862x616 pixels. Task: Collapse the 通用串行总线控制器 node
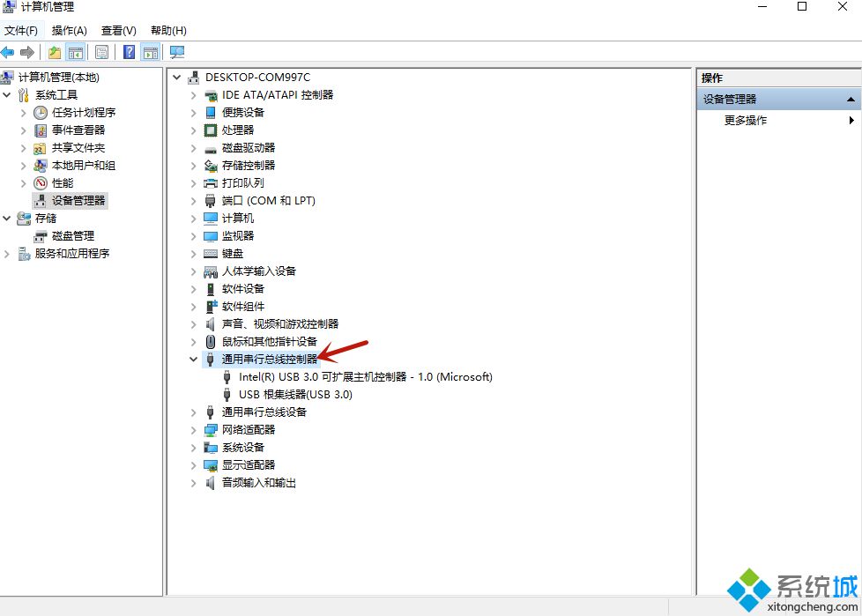(194, 359)
